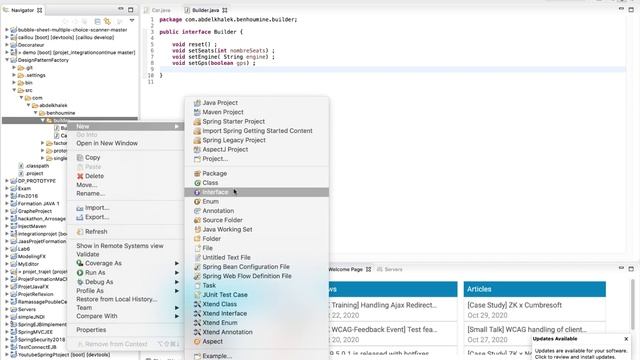Select Move... in context menu
Image resolution: width=640 pixels, height=360 pixels.
click(x=87, y=185)
